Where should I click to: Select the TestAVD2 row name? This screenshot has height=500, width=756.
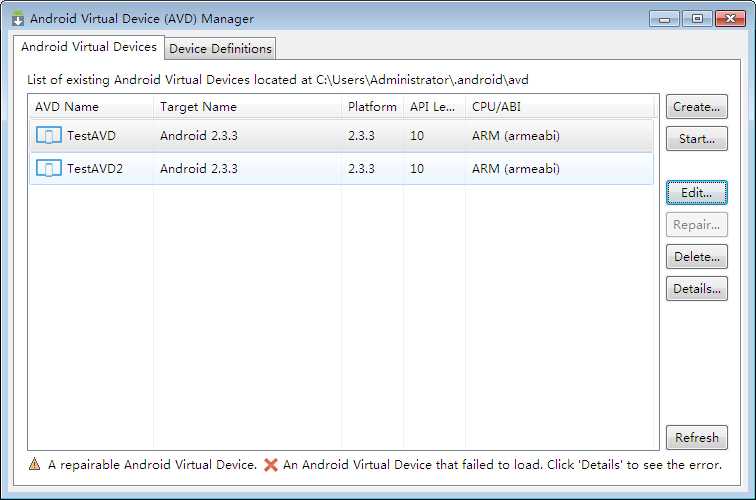coord(95,169)
